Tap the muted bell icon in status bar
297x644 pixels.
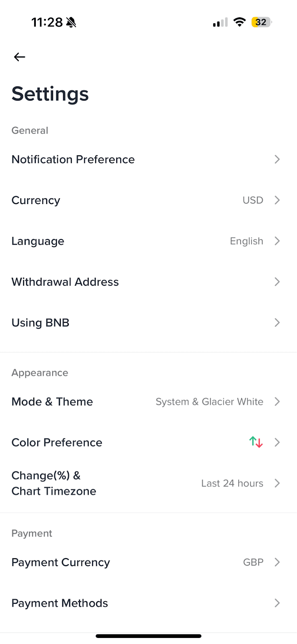click(x=71, y=22)
